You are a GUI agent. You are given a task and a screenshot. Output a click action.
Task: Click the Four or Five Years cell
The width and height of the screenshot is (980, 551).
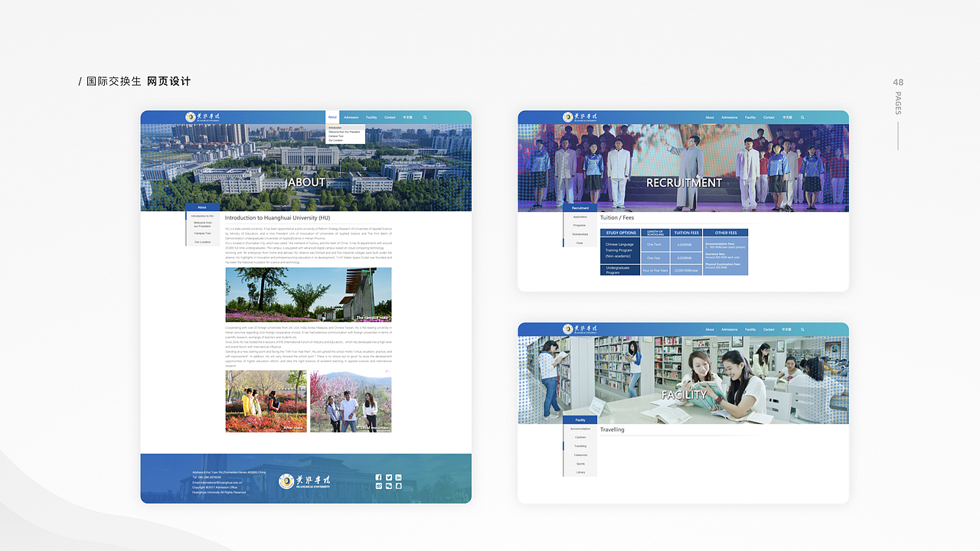tap(655, 270)
